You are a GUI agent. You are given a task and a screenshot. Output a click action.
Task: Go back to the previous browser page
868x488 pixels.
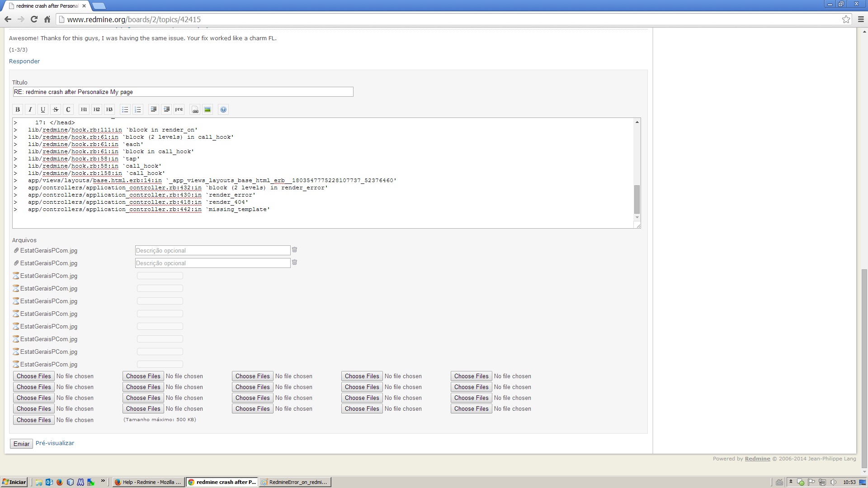click(8, 19)
